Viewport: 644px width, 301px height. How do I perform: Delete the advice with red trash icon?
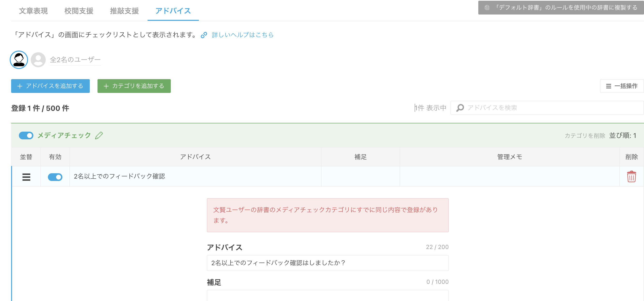click(631, 176)
